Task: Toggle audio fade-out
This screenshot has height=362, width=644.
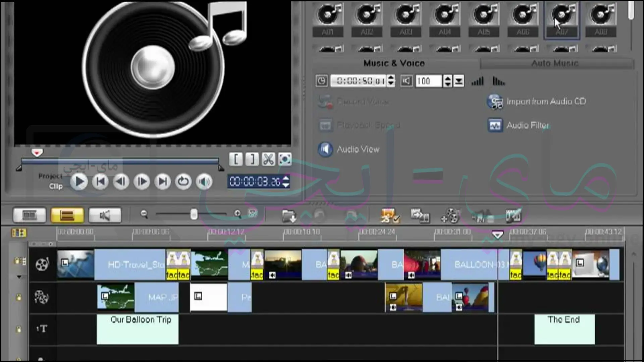Action: pyautogui.click(x=498, y=81)
